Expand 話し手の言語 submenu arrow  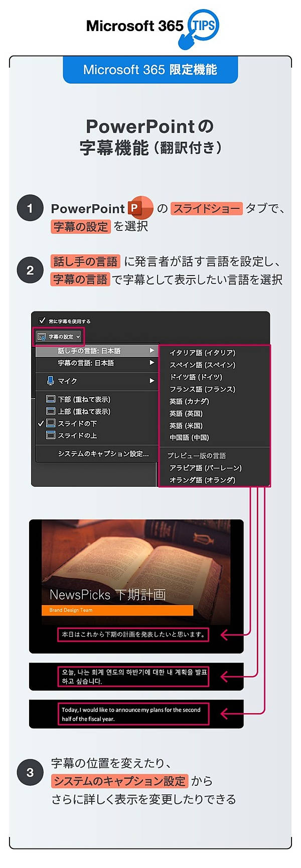tap(152, 351)
